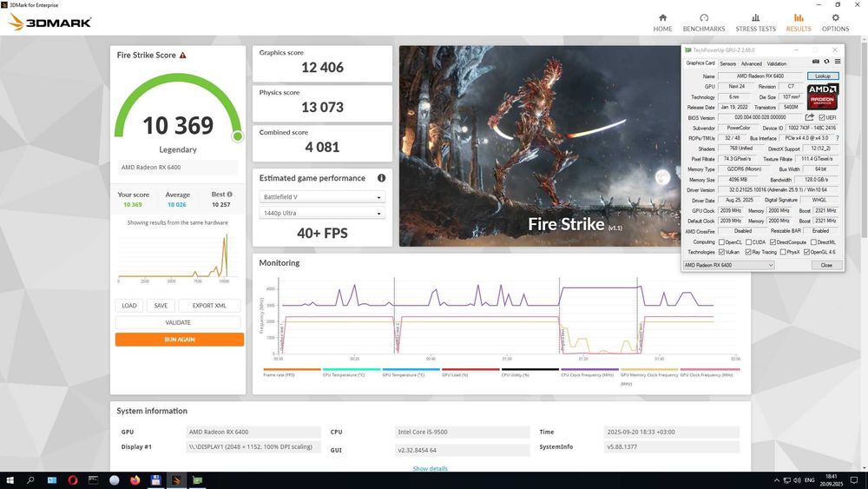Switch to the GPU-Z Validation tab

click(x=777, y=63)
